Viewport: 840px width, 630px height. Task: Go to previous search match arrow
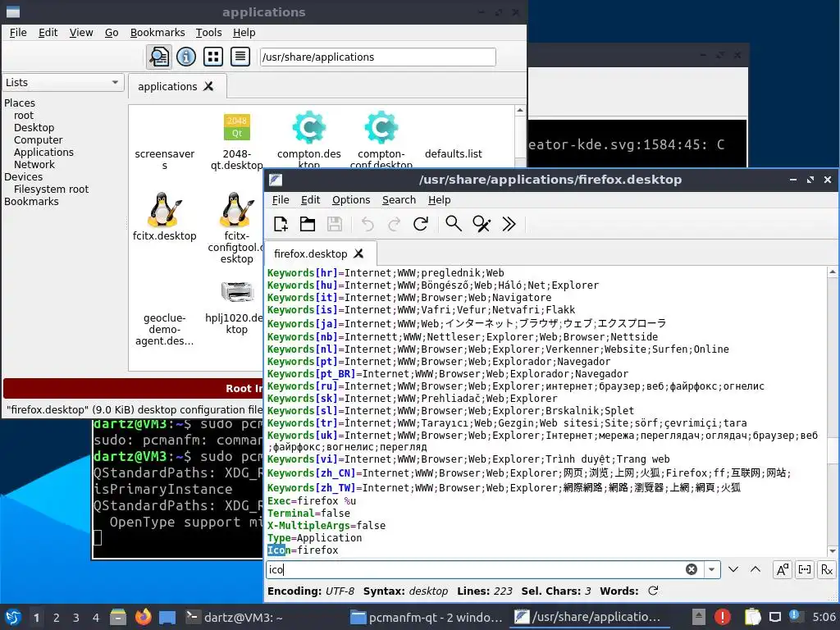click(x=756, y=569)
